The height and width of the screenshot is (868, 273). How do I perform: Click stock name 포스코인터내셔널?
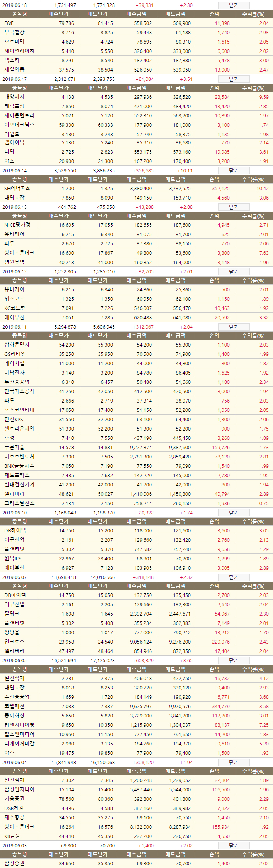[19, 410]
